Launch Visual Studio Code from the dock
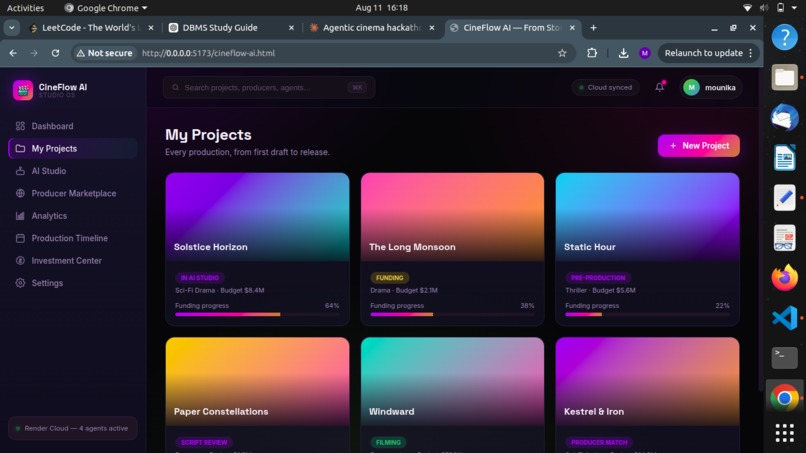The width and height of the screenshot is (806, 453). (x=784, y=318)
